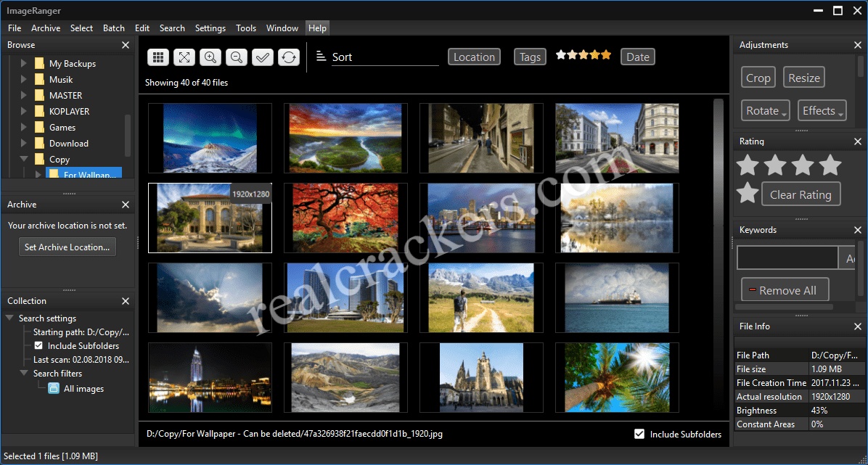Screen dimensions: 868x465
Task: Expand the Games folder
Action: tap(24, 128)
